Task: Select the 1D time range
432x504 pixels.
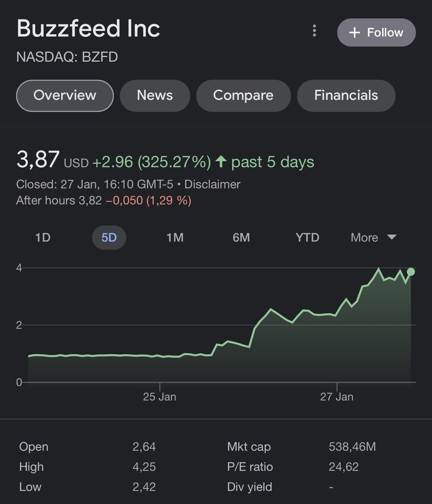Action: [43, 238]
